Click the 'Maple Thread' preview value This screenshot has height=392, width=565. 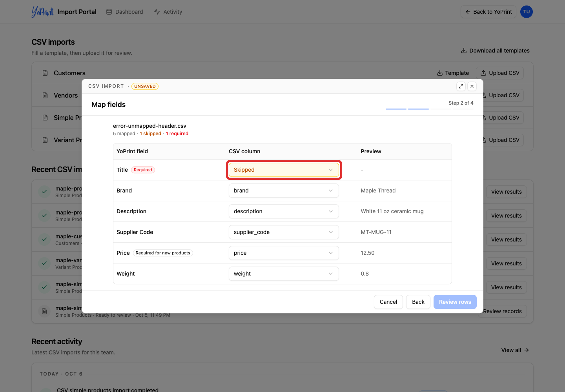pos(378,191)
